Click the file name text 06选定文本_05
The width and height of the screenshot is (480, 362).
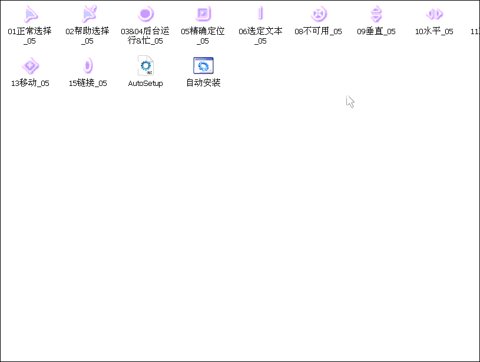[261, 36]
